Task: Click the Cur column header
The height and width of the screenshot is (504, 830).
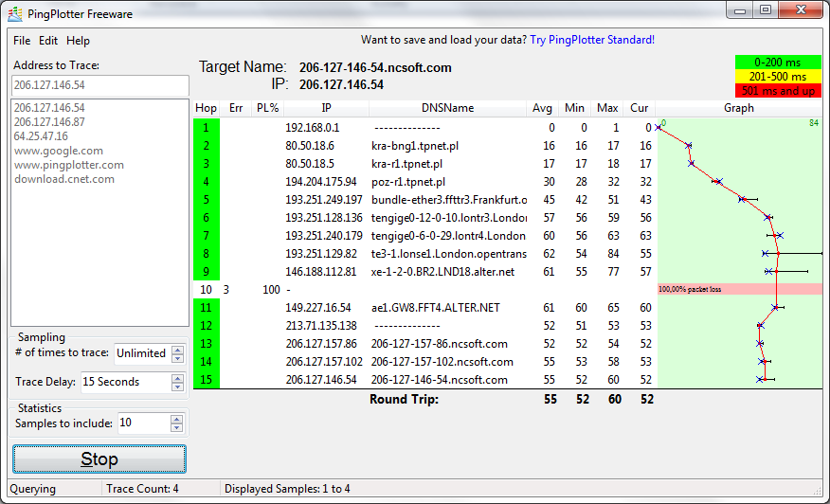Action: 640,108
